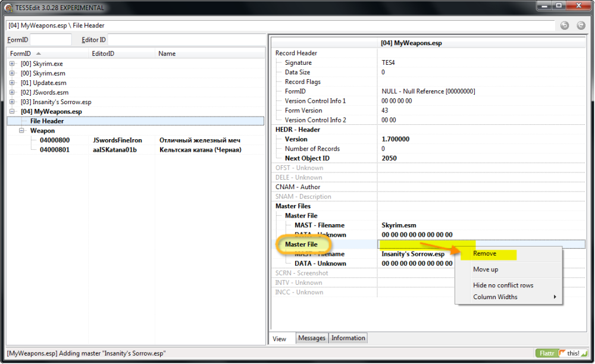Select the highlighted Master File row label
The height and width of the screenshot is (364, 595).
pyautogui.click(x=301, y=244)
